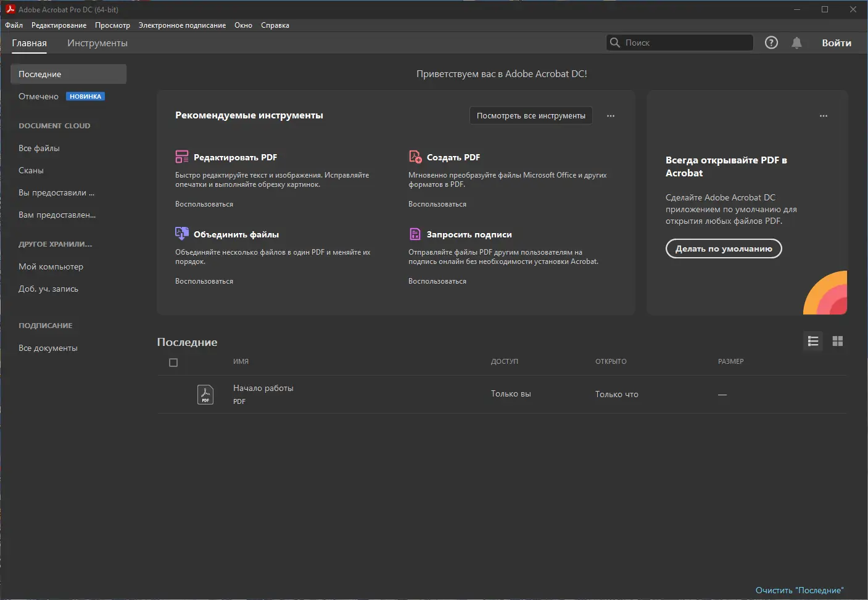Select Мой компьютер in the sidebar
Viewport: 868px width, 600px height.
click(51, 266)
